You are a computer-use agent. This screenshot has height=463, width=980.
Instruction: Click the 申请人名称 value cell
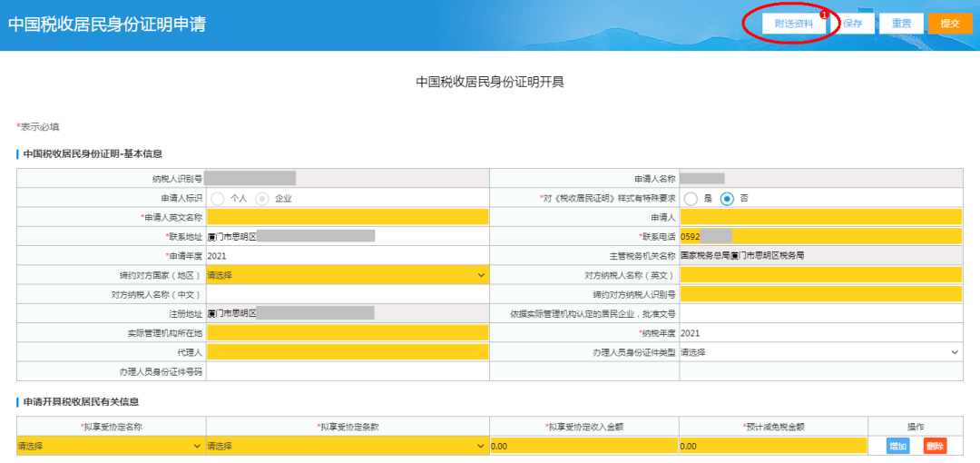pos(821,179)
